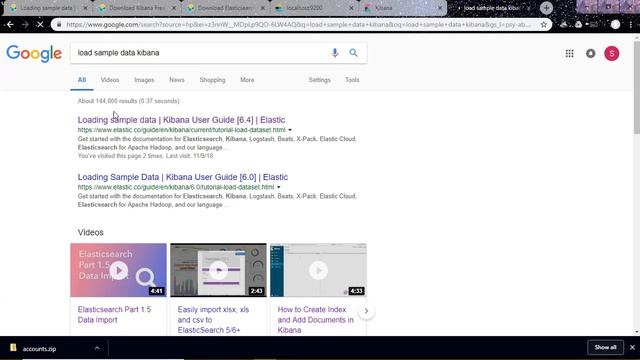
Task: Play the Elasticsearch Part 1.5 video thumbnail
Action: click(118, 270)
